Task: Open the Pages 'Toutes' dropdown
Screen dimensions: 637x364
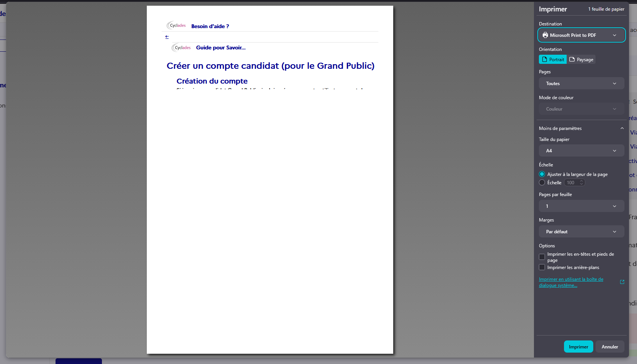Action: click(x=581, y=84)
